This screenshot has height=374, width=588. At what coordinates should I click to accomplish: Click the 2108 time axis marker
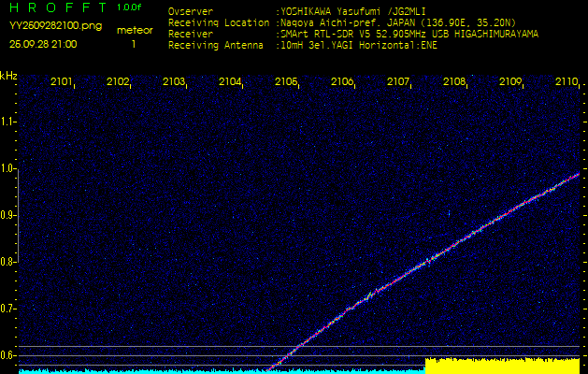(454, 83)
